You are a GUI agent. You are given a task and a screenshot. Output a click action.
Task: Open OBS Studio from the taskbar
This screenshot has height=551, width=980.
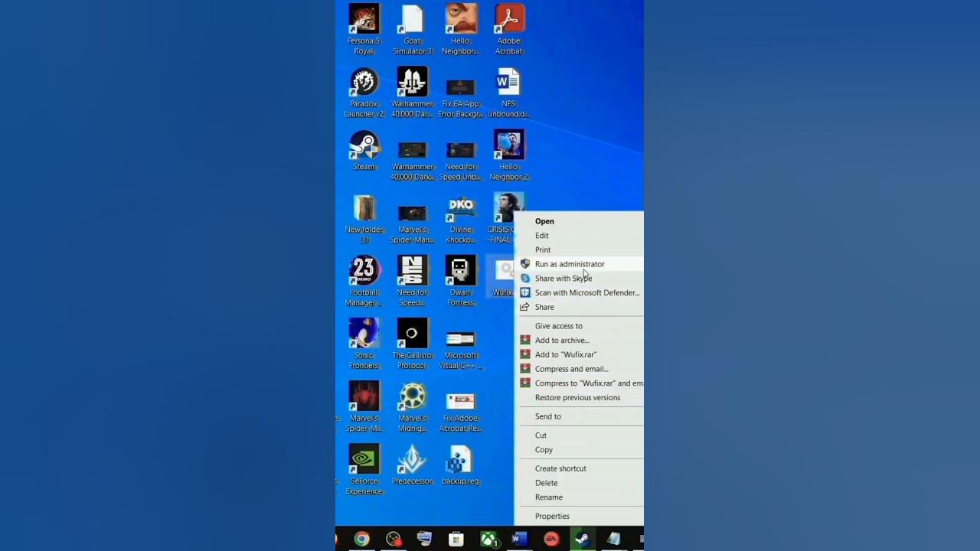[394, 539]
